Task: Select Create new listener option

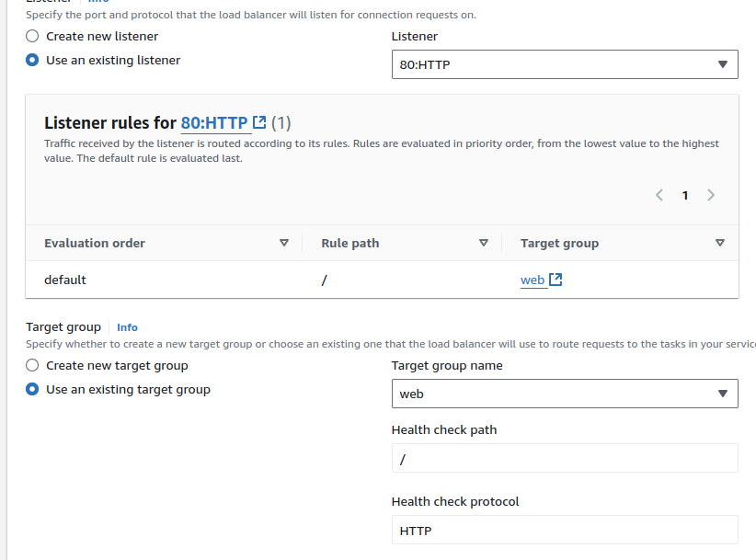Action: point(33,37)
